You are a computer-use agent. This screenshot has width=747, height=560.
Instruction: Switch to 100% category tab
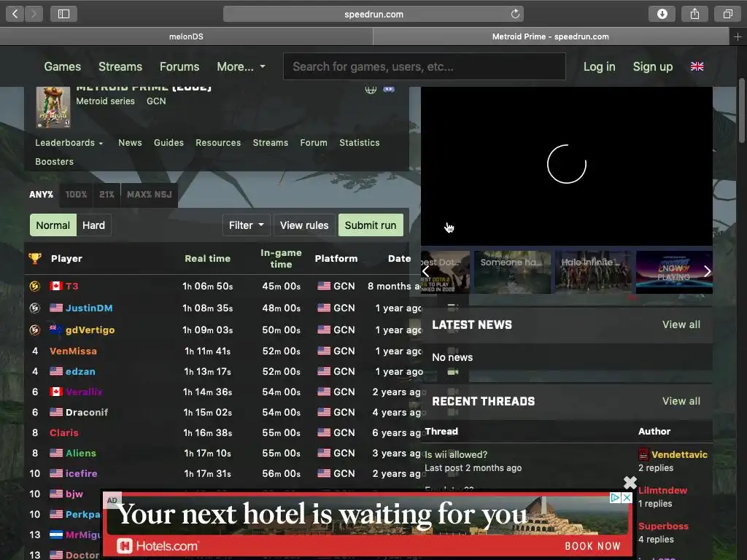[76, 195]
